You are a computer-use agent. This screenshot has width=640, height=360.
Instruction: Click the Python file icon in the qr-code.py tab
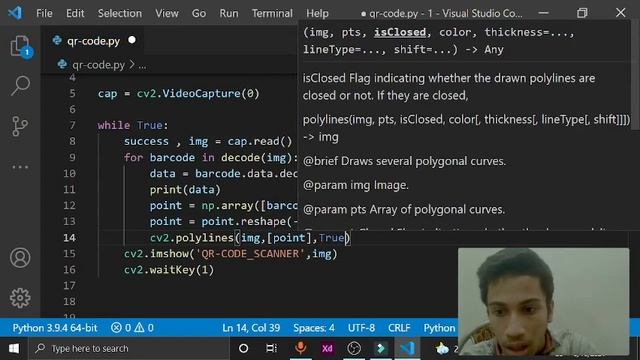click(x=57, y=40)
